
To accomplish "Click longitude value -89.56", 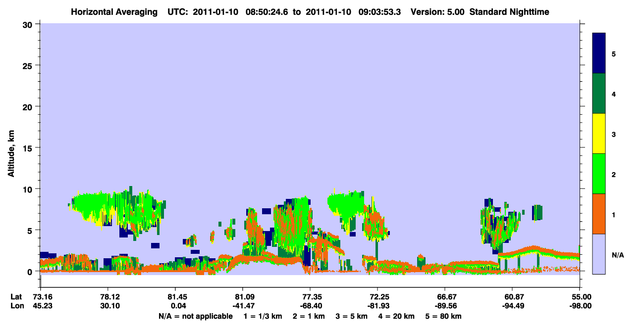I will pyautogui.click(x=445, y=306).
